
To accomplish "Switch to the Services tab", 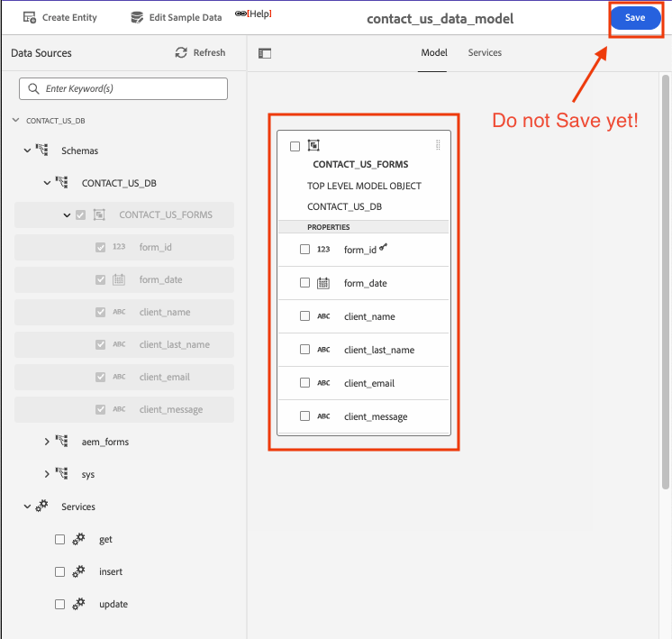I will pos(485,53).
